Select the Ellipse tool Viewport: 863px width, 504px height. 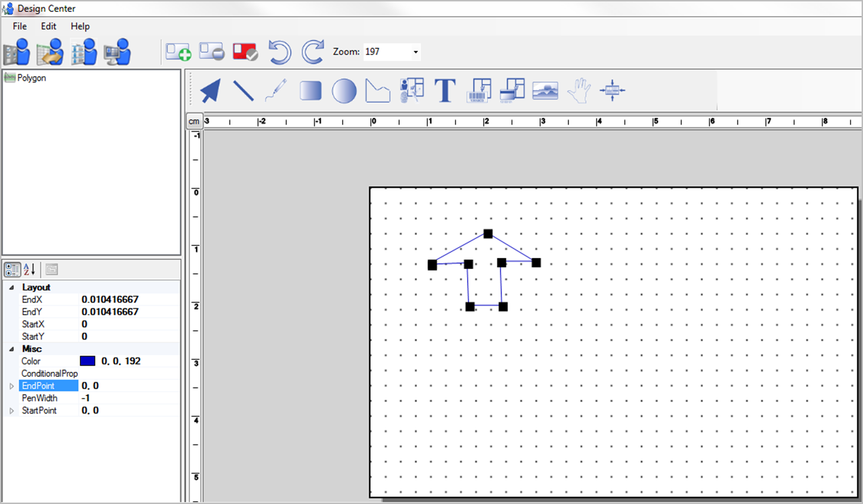pos(344,90)
